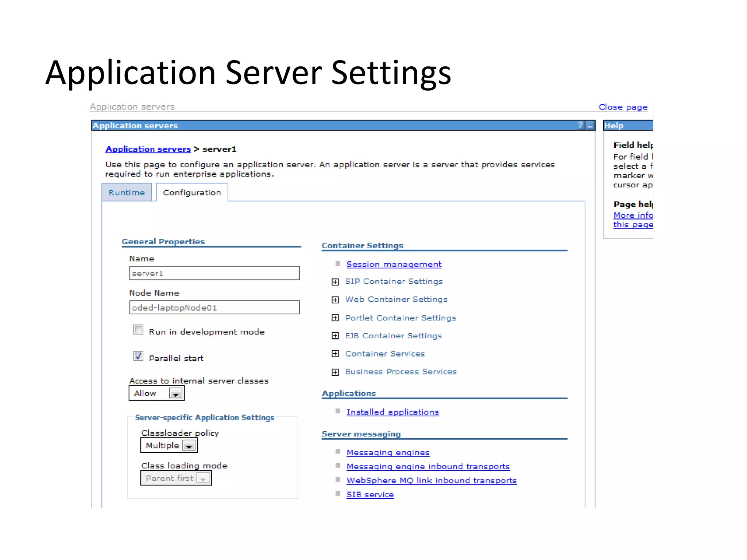
Task: Go to Application servers breadcrumb link
Action: (148, 149)
